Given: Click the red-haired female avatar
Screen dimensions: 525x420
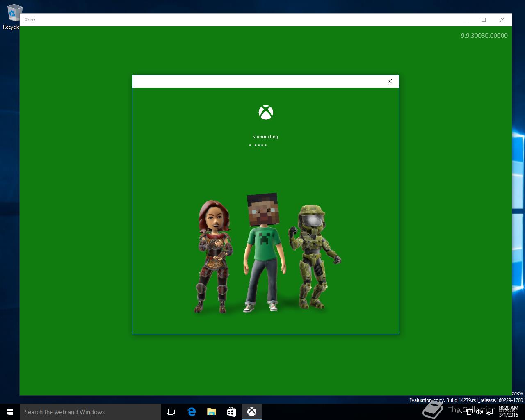Looking at the screenshot, I should tap(214, 257).
